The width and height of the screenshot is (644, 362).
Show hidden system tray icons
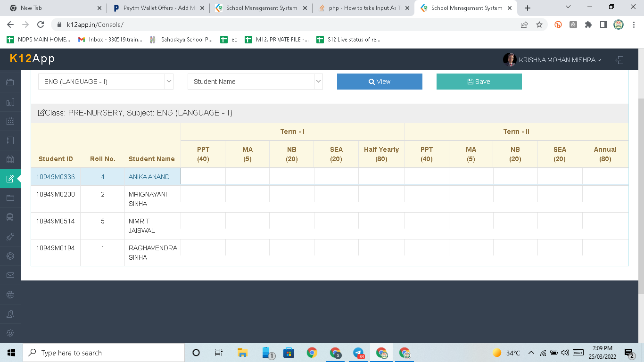coord(531,353)
